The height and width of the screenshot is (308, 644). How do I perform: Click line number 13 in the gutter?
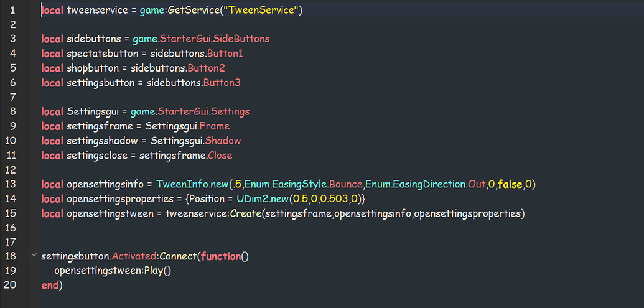[x=11, y=184]
